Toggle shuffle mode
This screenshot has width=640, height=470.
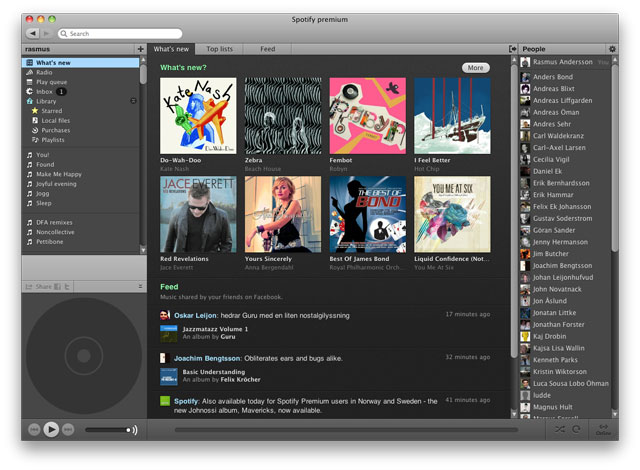(x=560, y=429)
